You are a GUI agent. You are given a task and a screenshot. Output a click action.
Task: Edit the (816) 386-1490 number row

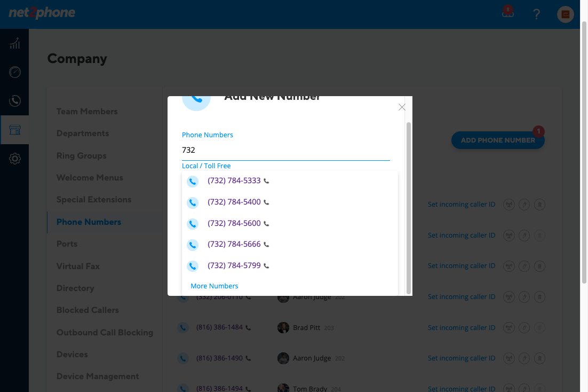pos(525,358)
